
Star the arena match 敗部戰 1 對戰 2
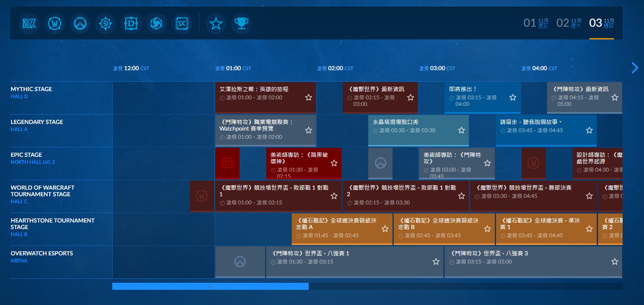coord(462,196)
